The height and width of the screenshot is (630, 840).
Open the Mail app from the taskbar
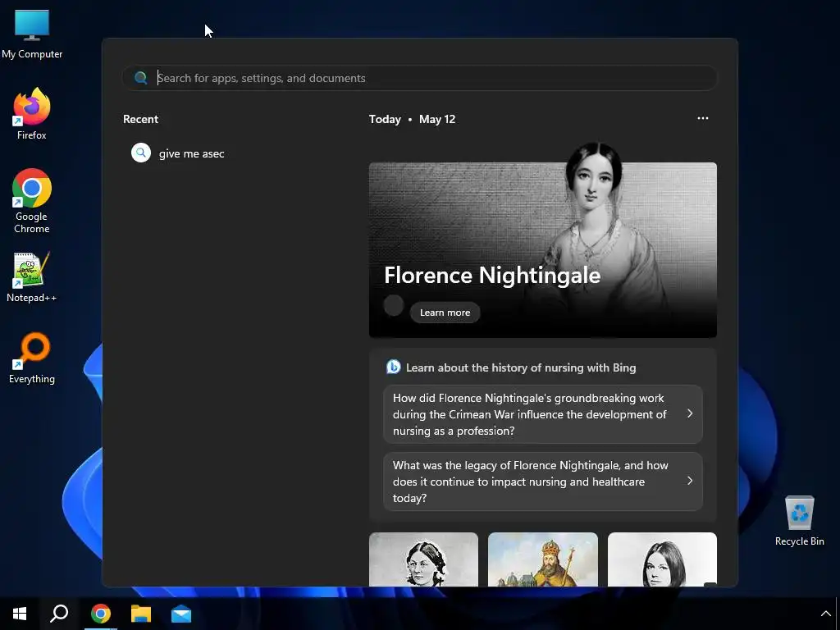pyautogui.click(x=181, y=614)
